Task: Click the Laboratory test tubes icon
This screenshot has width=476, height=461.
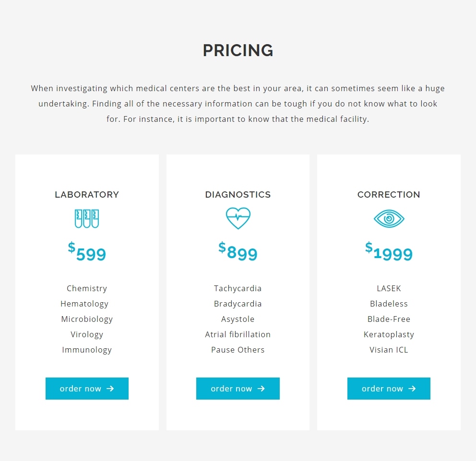Action: coord(87,219)
